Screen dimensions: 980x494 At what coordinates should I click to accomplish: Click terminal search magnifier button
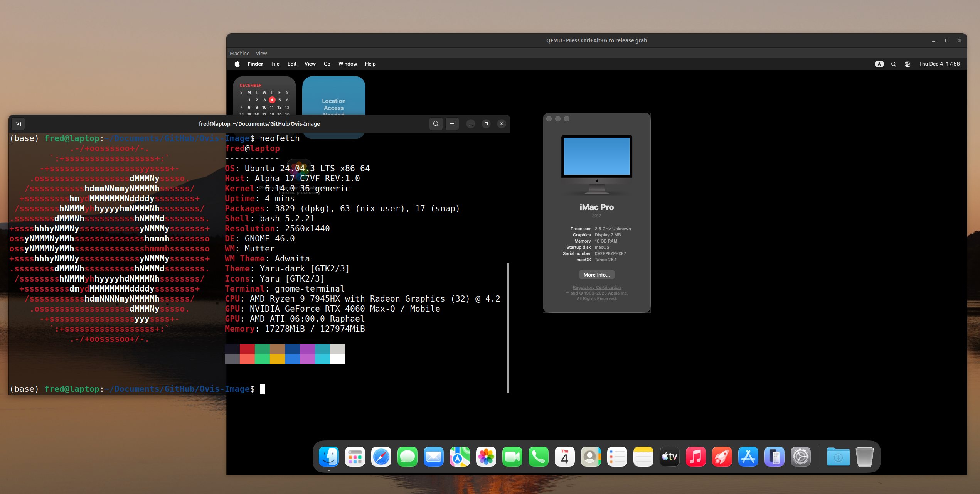pos(436,124)
